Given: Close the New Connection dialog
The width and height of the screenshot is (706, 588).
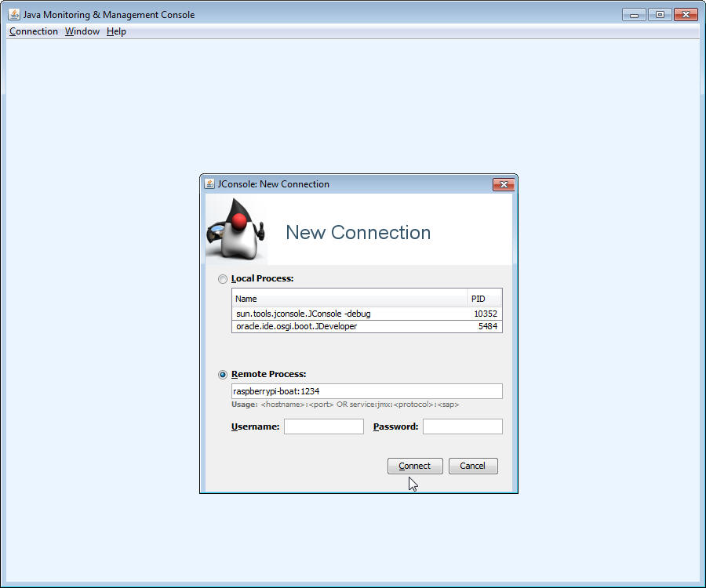Looking at the screenshot, I should [503, 184].
